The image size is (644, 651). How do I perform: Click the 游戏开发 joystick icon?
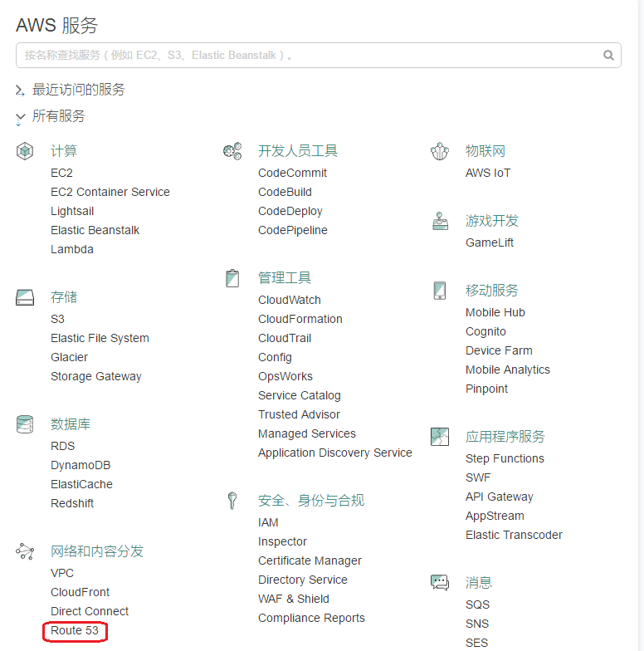coord(440,221)
